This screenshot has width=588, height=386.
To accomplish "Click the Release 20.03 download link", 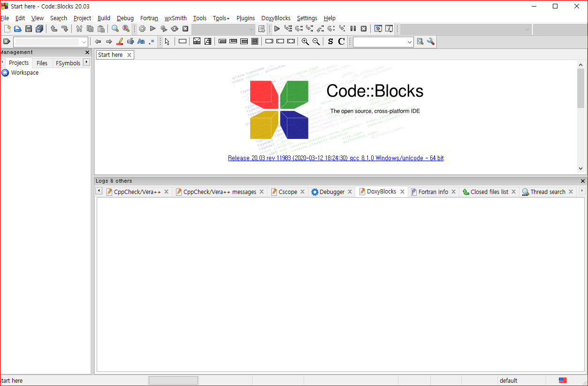I will 336,158.
